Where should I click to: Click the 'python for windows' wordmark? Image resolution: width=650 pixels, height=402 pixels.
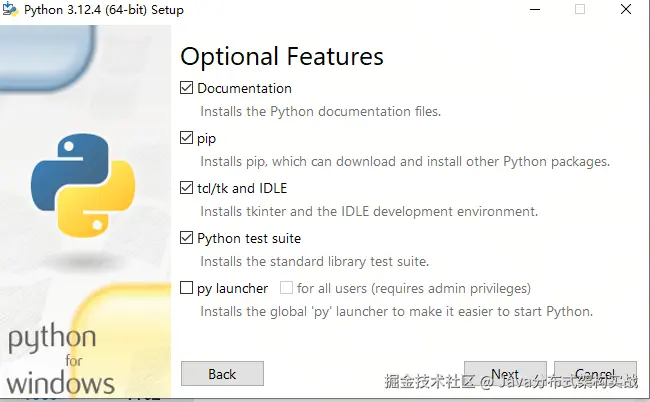(58, 359)
